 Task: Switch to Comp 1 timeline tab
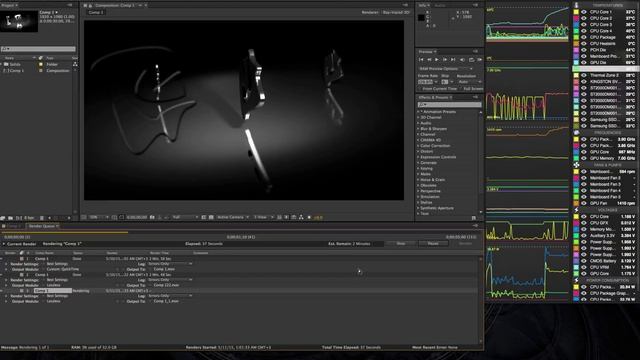coord(13,226)
